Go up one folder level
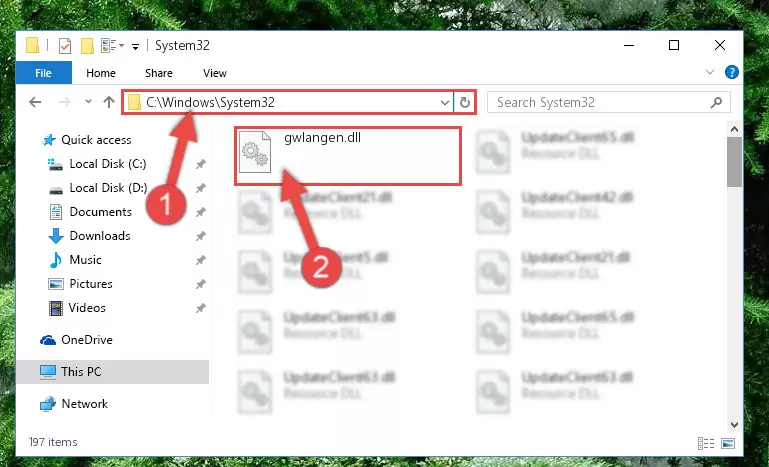The height and width of the screenshot is (467, 769). pos(109,102)
